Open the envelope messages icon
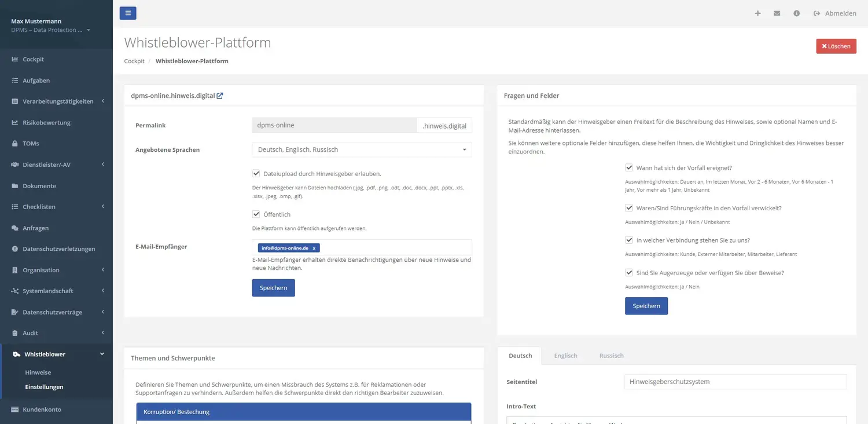Viewport: 868px width, 424px height. (777, 13)
